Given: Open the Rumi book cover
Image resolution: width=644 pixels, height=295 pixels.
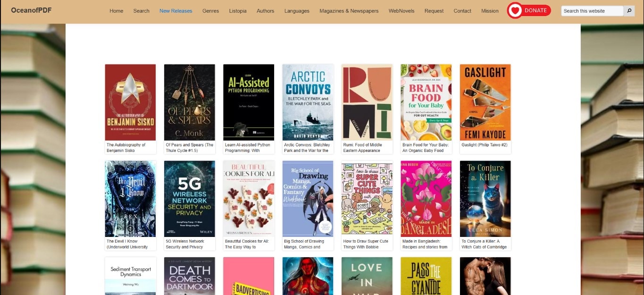Looking at the screenshot, I should coord(367,102).
